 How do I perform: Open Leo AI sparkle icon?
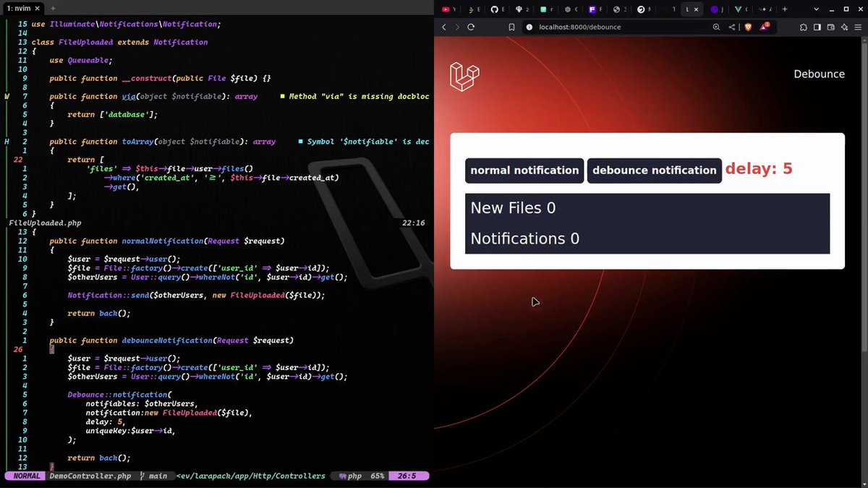click(x=844, y=27)
